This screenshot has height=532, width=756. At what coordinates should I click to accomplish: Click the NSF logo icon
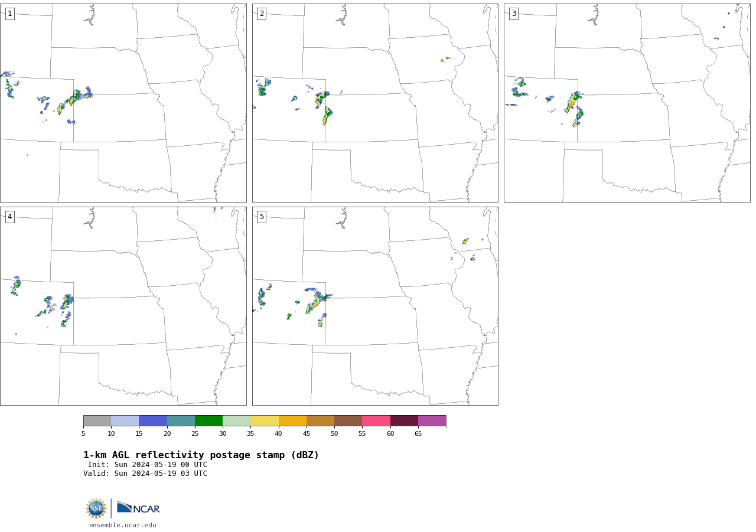pos(96,508)
